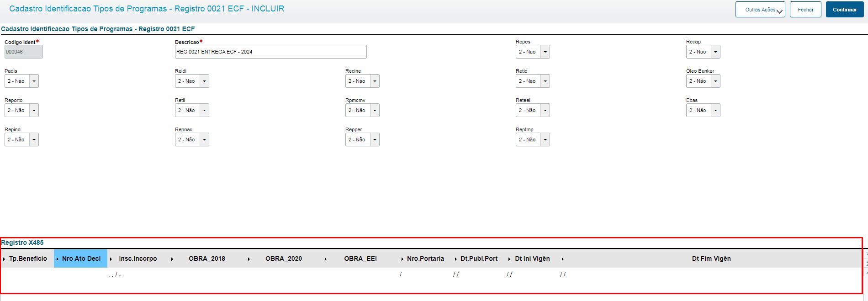Open the Recap dropdown

coord(703,52)
